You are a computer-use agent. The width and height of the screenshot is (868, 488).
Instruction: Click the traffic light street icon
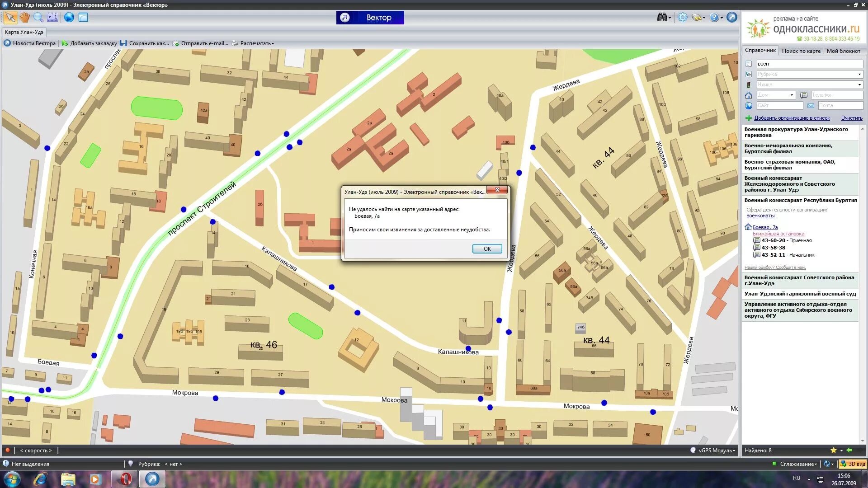(749, 84)
